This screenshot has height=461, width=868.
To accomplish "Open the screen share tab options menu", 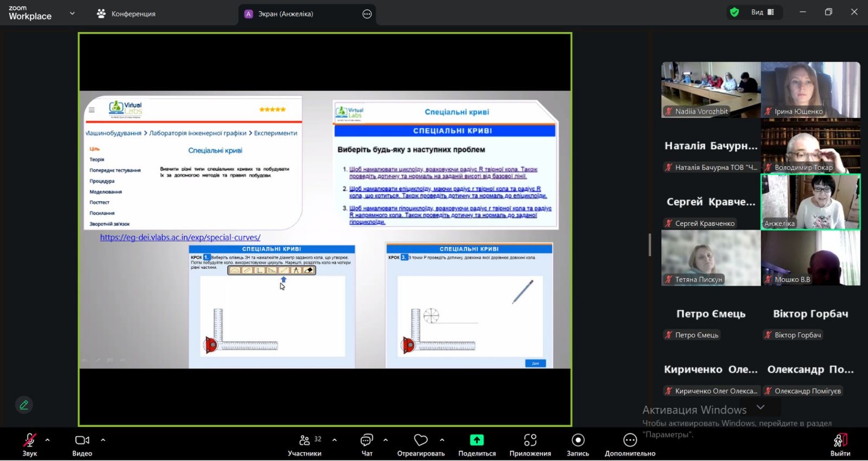I will coord(367,14).
